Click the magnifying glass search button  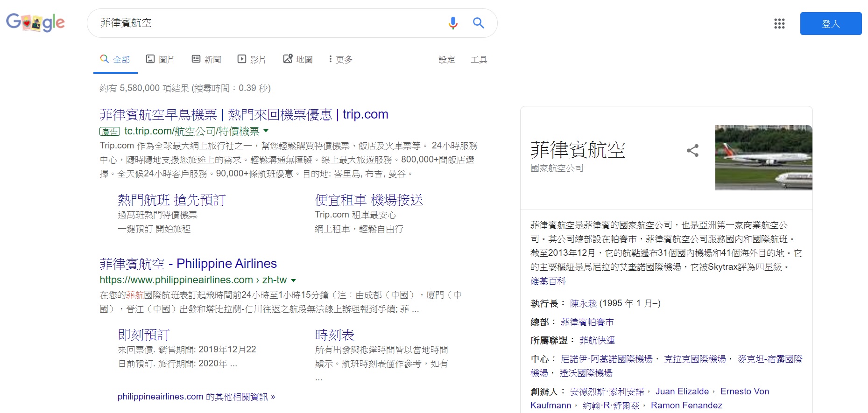pos(478,23)
